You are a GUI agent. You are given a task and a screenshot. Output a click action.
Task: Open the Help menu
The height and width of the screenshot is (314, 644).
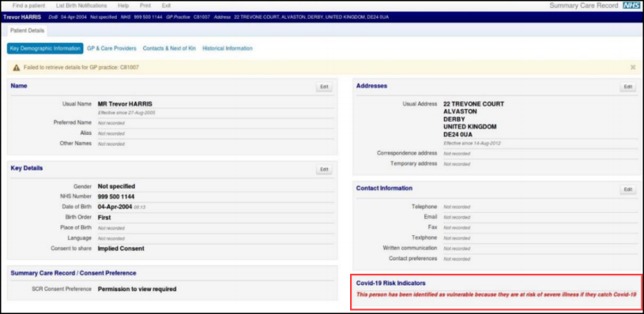pyautogui.click(x=123, y=6)
